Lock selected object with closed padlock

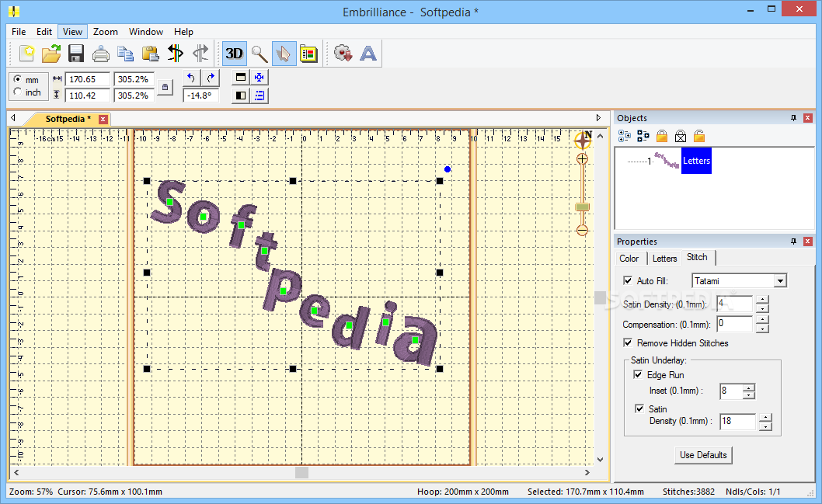pos(662,136)
